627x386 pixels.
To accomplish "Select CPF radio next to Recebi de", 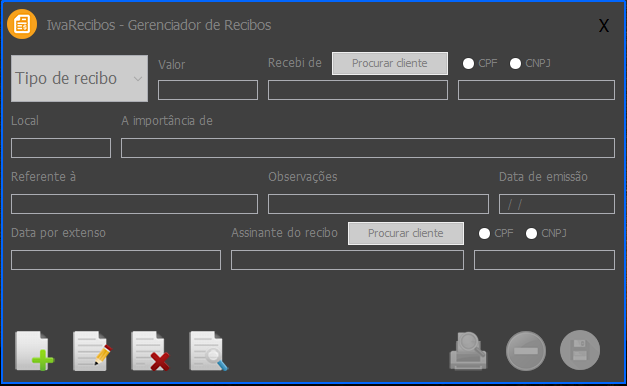I will [x=468, y=63].
